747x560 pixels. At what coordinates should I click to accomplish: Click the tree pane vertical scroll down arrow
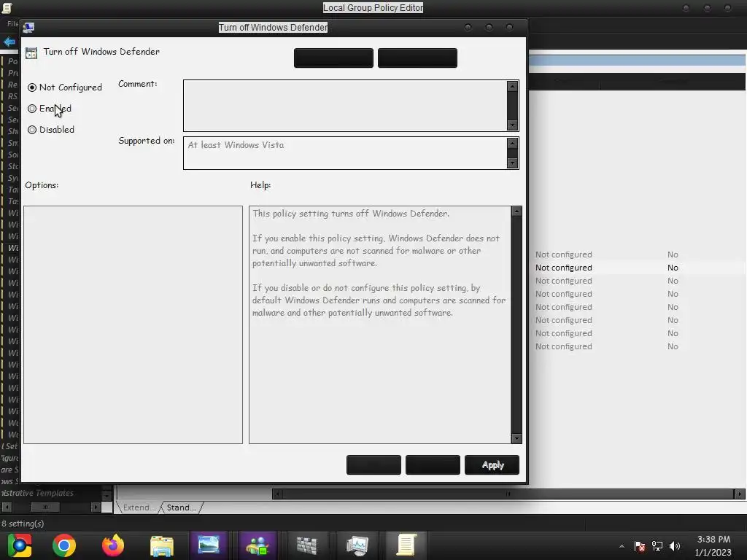(x=107, y=496)
